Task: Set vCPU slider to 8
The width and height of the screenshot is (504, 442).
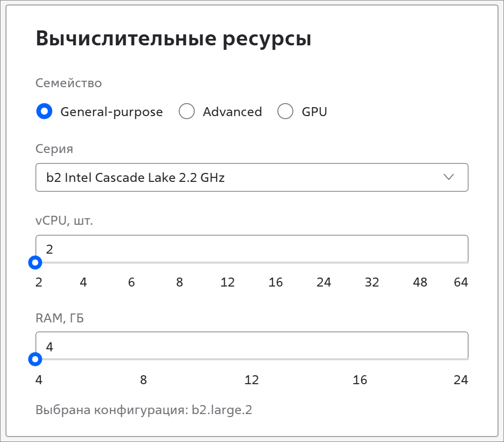Action: click(x=179, y=282)
